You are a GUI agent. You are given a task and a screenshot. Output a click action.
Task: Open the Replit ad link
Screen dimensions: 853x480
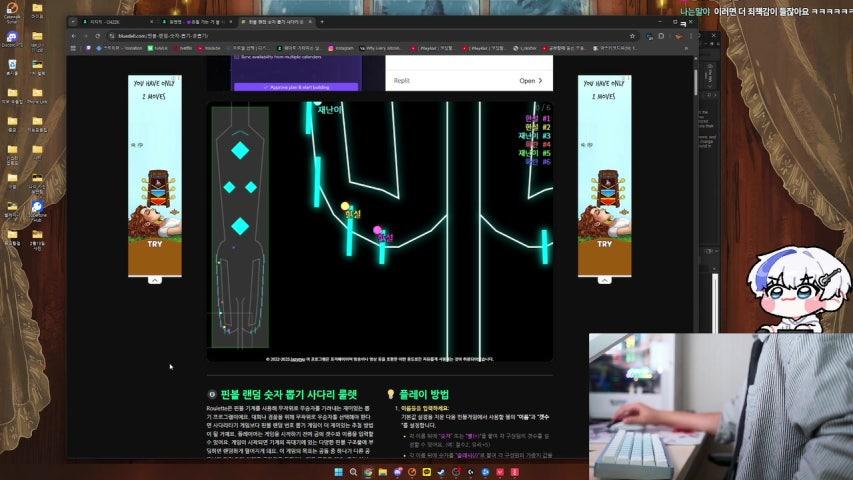530,81
